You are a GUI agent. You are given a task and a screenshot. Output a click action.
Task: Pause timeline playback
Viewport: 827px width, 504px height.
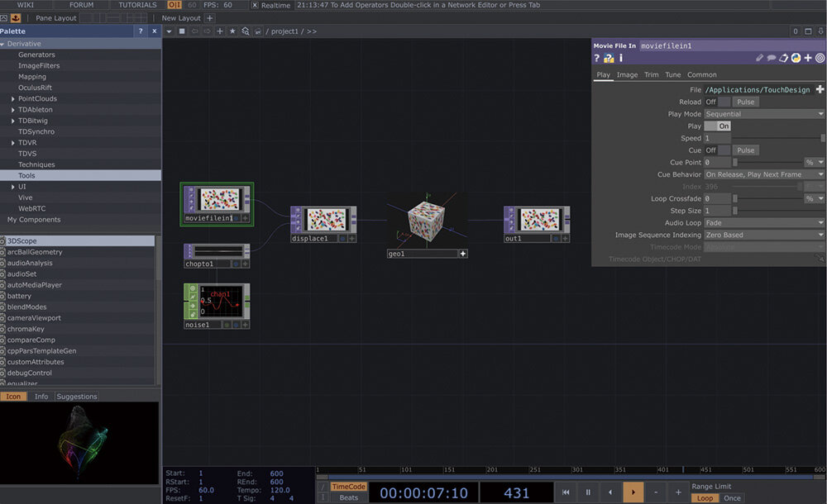[x=588, y=492]
